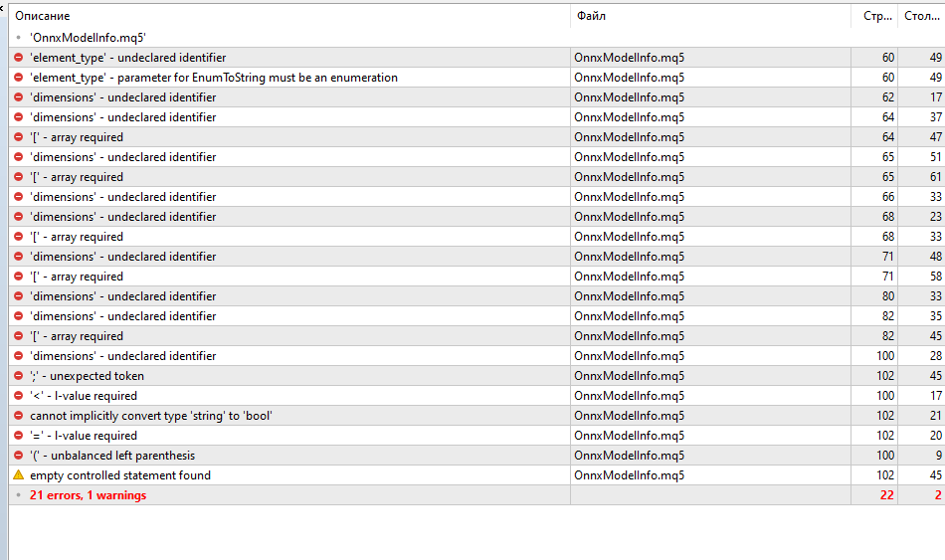Click error icon for 'element_type' undeclared identifier
Viewport: 945px width, 560px height.
(x=18, y=58)
